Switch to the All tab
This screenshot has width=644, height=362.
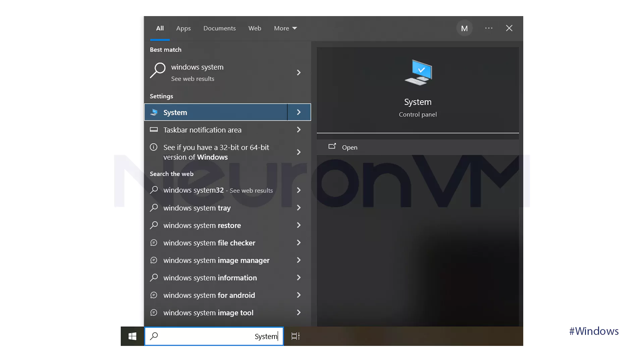point(160,28)
